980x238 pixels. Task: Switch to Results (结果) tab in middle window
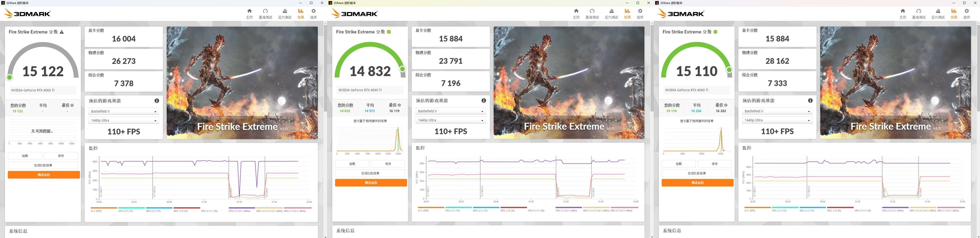(627, 13)
